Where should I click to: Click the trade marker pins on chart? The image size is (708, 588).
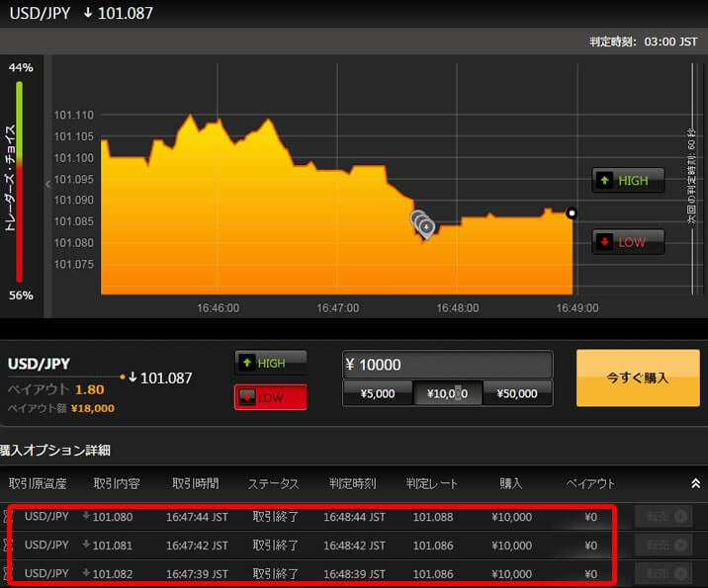(x=423, y=223)
